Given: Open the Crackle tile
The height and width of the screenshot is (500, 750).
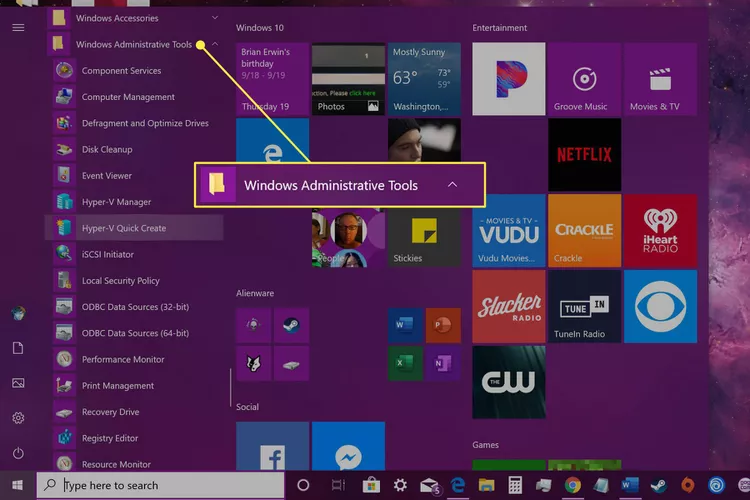Looking at the screenshot, I should click(x=585, y=231).
